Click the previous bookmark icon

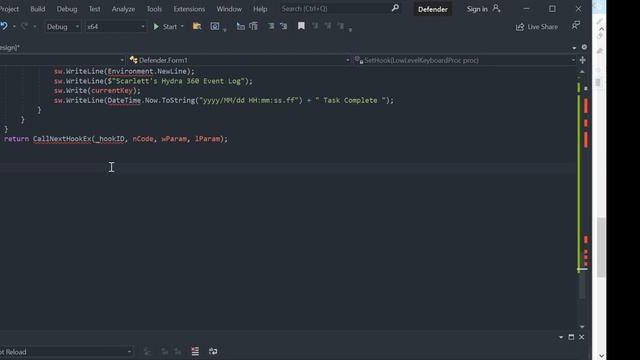tap(315, 26)
